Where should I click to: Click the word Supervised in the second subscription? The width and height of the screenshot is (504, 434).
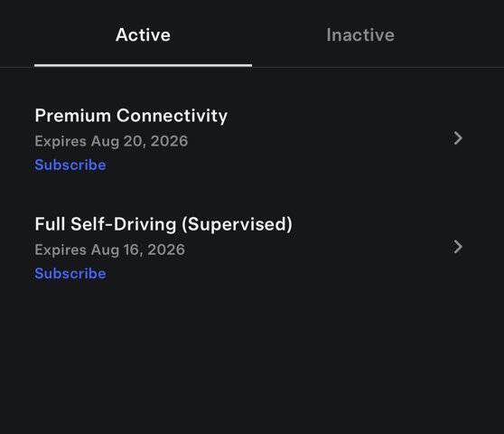(238, 224)
